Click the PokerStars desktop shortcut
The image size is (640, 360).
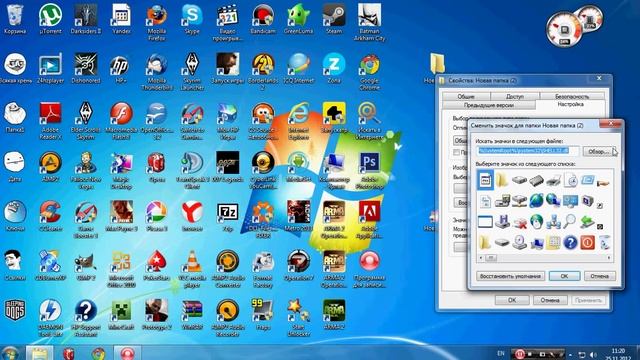[157, 266]
